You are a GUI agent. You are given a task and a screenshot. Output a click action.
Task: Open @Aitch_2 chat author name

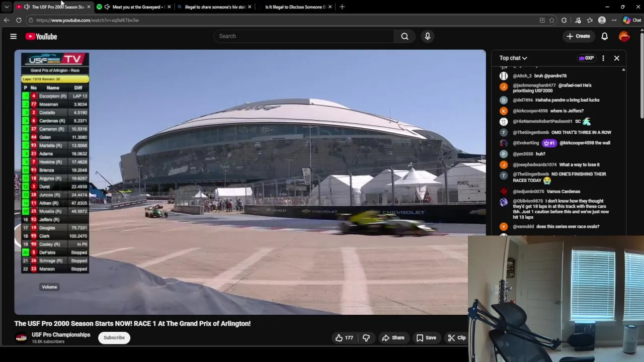click(x=522, y=76)
